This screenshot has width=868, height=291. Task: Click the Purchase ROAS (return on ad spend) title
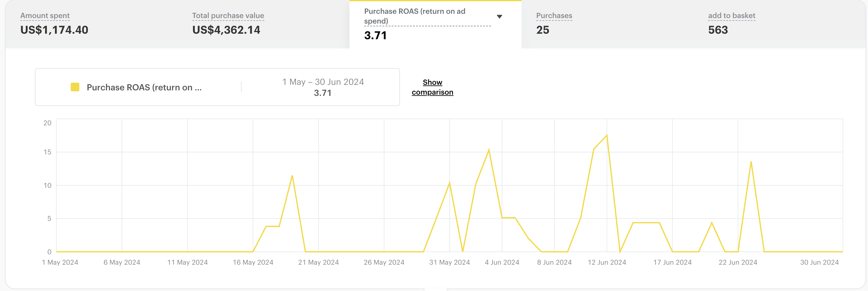(x=415, y=16)
